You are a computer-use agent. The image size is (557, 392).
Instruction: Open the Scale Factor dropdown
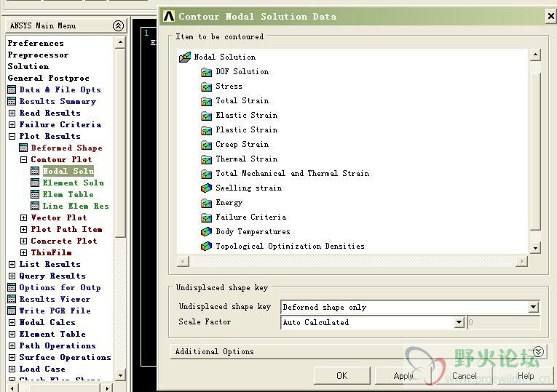(459, 322)
